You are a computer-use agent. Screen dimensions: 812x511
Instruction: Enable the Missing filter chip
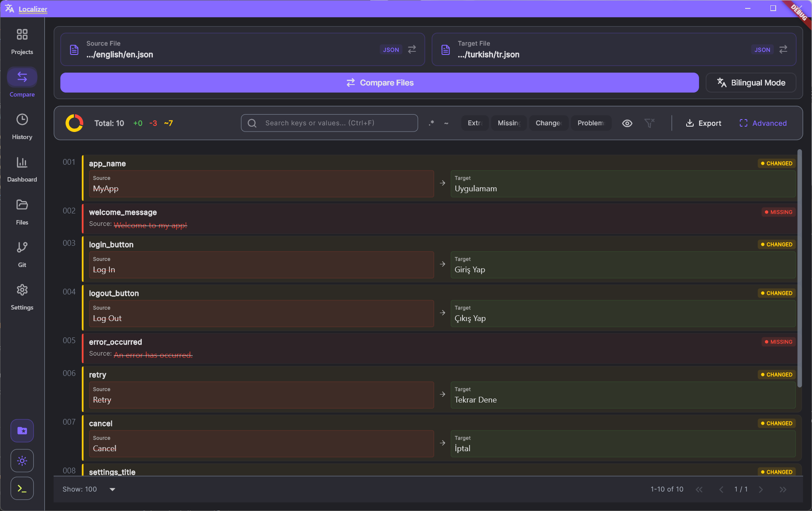[x=509, y=123]
